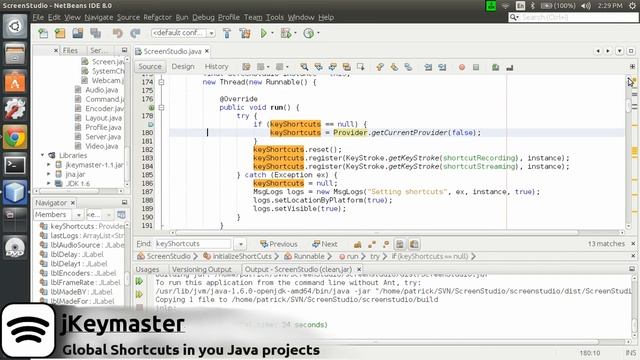The width and height of the screenshot is (640, 360).
Task: Click the global Search field
Action: (x=573, y=17)
